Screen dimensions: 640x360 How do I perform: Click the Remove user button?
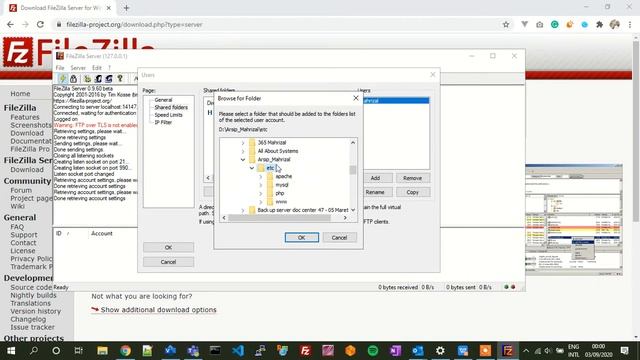click(x=413, y=178)
